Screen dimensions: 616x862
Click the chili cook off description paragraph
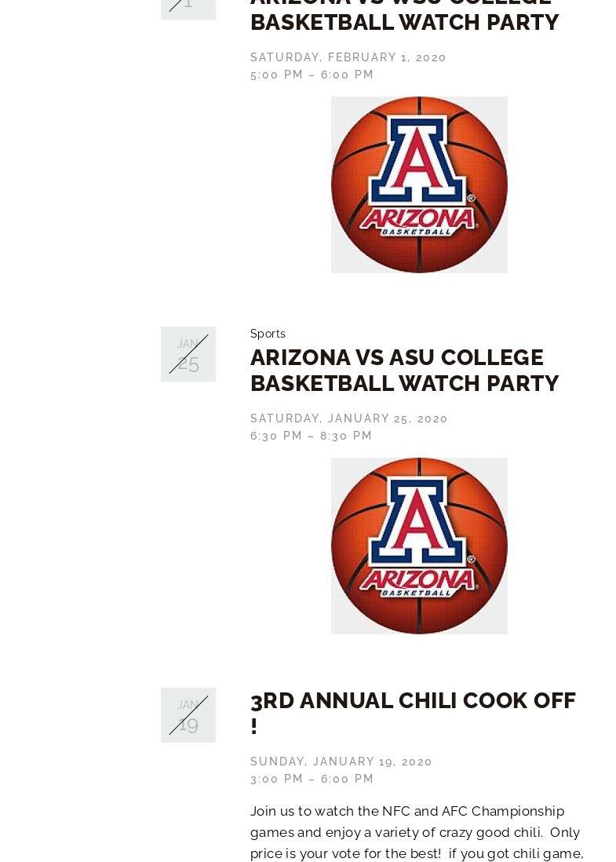[x=417, y=832]
